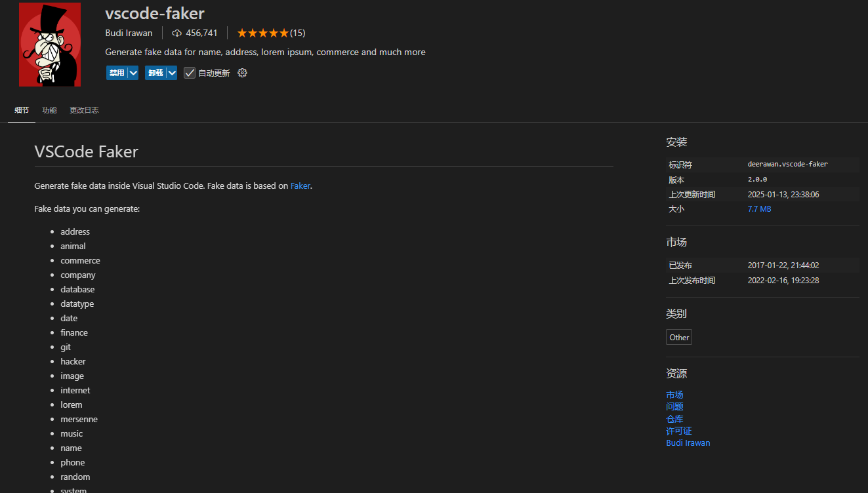Open the 许可证 license resource link
868x493 pixels.
coord(679,431)
